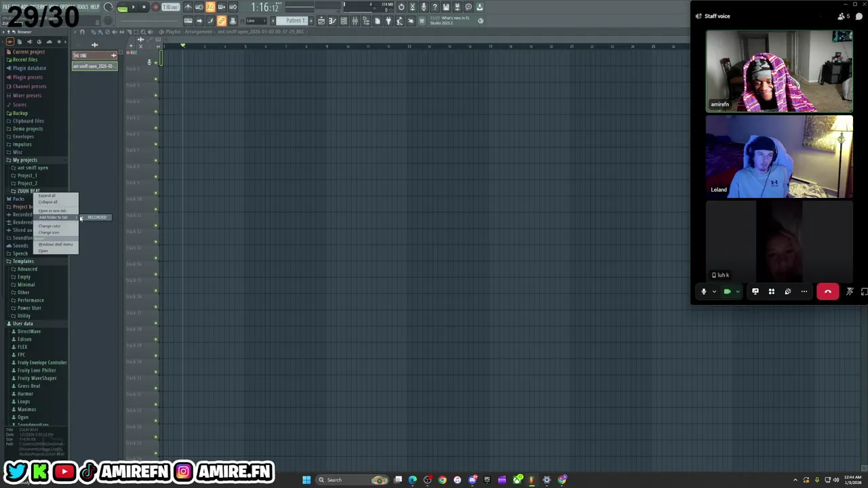
Task: Click the 130 tempo field
Action: click(170, 7)
